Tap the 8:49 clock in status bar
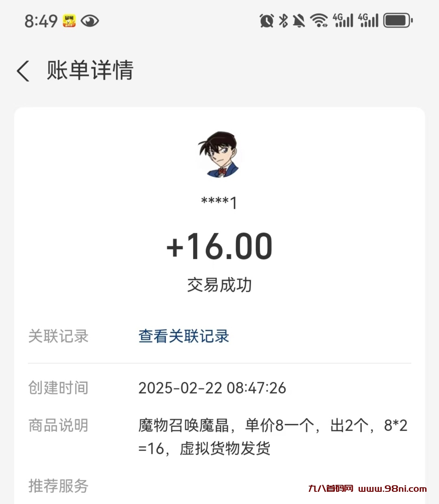 pyautogui.click(x=41, y=21)
